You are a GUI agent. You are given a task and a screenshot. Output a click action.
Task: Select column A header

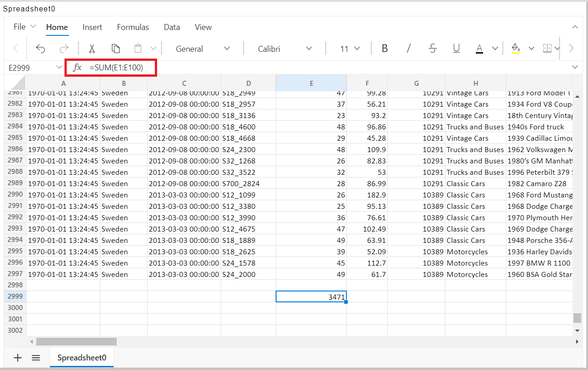[64, 83]
